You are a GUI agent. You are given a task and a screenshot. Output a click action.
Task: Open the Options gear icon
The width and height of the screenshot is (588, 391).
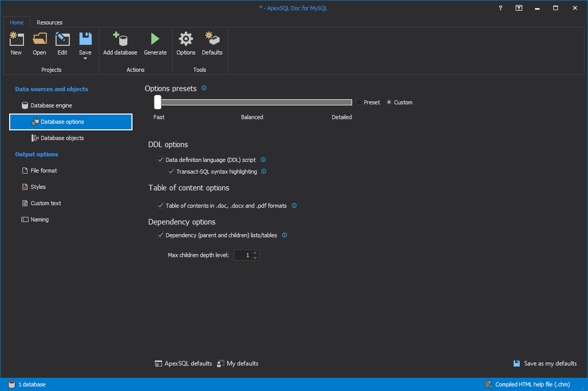[x=185, y=39]
